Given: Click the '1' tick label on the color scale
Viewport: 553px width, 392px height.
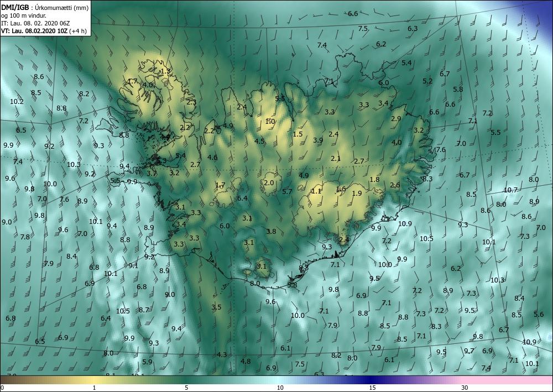Looking at the screenshot, I should coord(94,388).
